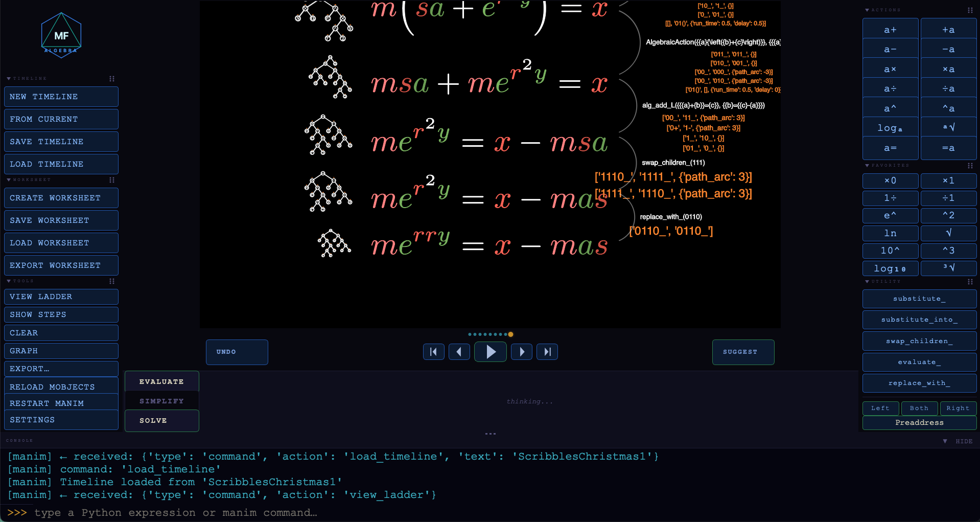This screenshot has width=980, height=522.
Task: Apply the 'log a' logarithm action
Action: 890,128
